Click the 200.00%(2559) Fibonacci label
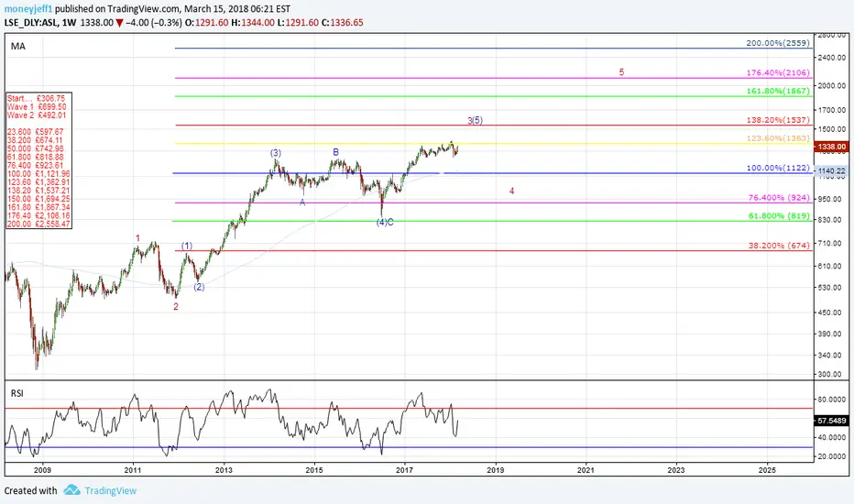This screenshot has height=504, width=854. click(778, 42)
